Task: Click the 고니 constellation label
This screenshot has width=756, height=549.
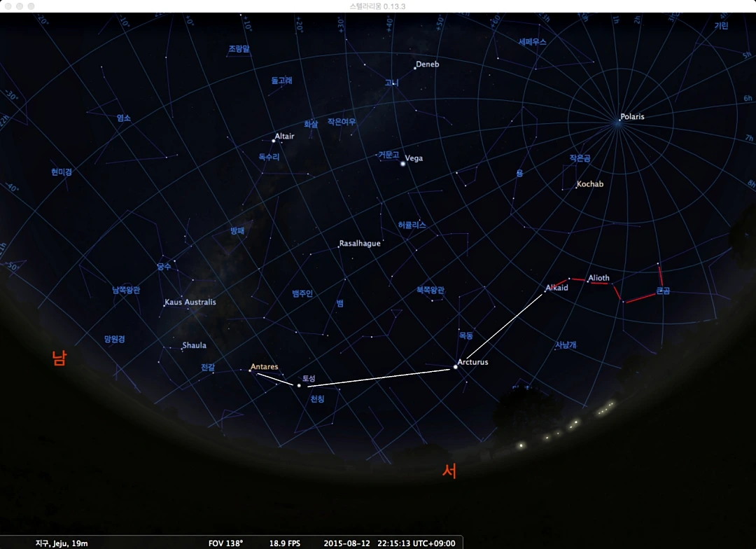Action: 391,83
